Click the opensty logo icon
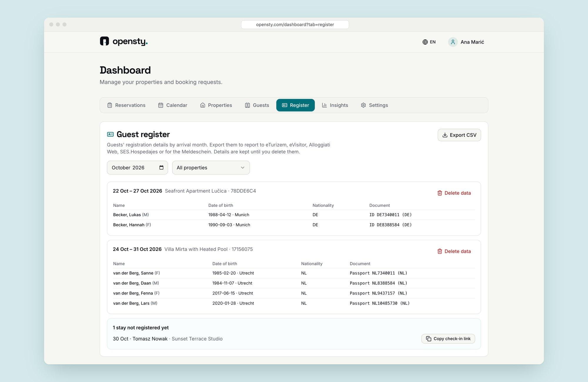This screenshot has width=588, height=382. [104, 41]
